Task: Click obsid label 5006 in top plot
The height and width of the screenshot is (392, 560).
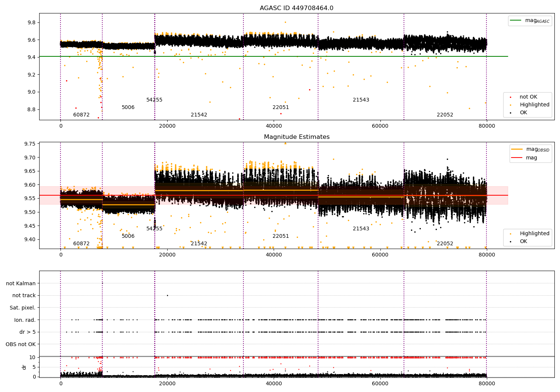Action: (x=128, y=108)
